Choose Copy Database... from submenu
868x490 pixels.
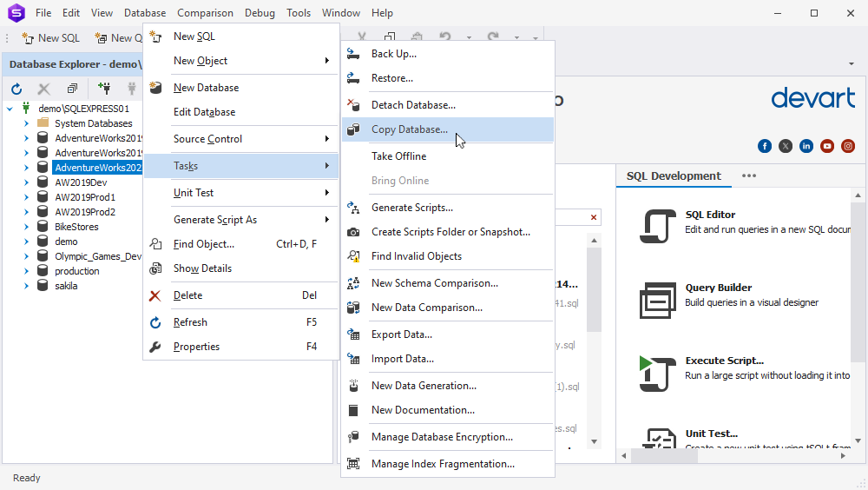(448, 129)
